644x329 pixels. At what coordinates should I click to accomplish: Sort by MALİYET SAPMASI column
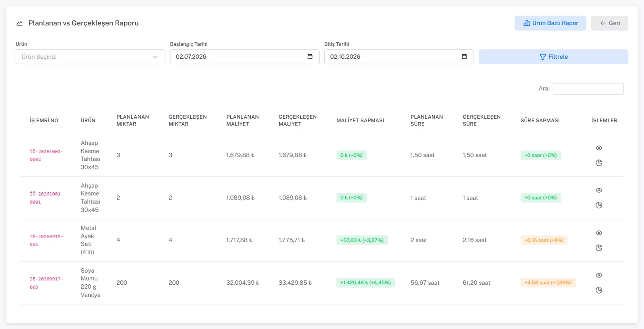point(360,120)
